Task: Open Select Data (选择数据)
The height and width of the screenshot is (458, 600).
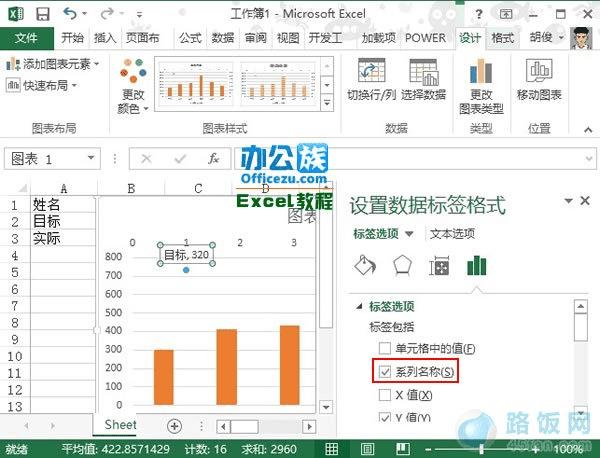Action: click(423, 80)
